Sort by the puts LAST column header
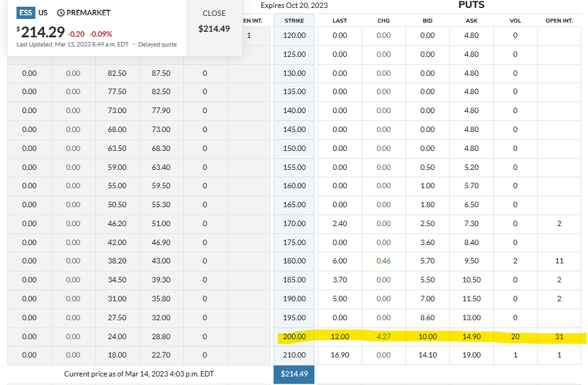Screen dimensions: 588x385 339,20
